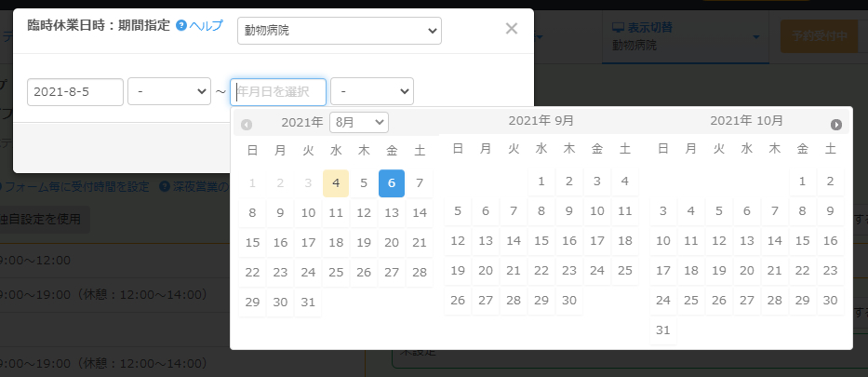Open the start time dropdown
This screenshot has width=868, height=377.
click(168, 92)
